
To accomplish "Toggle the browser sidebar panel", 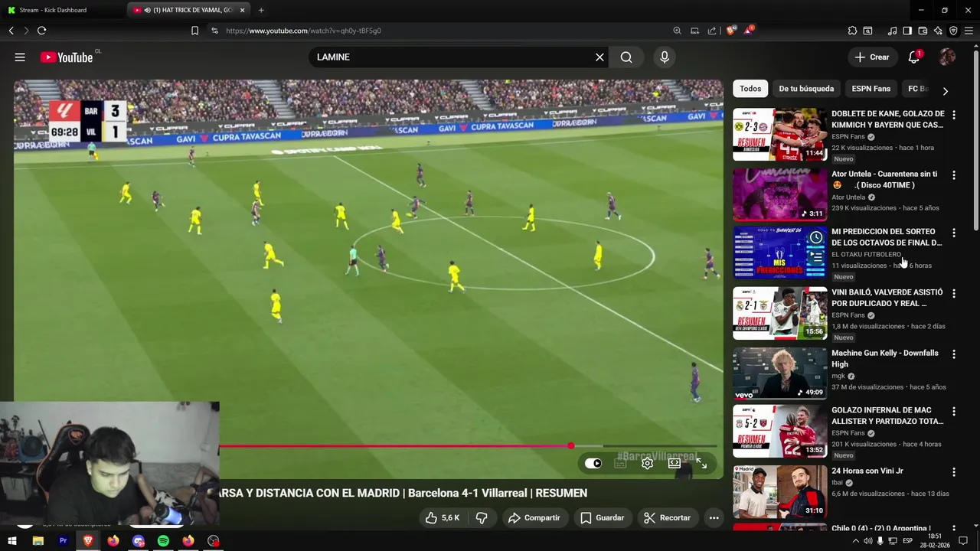I will click(907, 31).
